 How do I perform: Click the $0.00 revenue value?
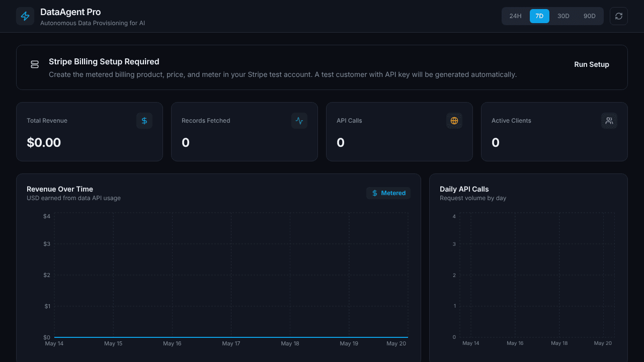[44, 143]
